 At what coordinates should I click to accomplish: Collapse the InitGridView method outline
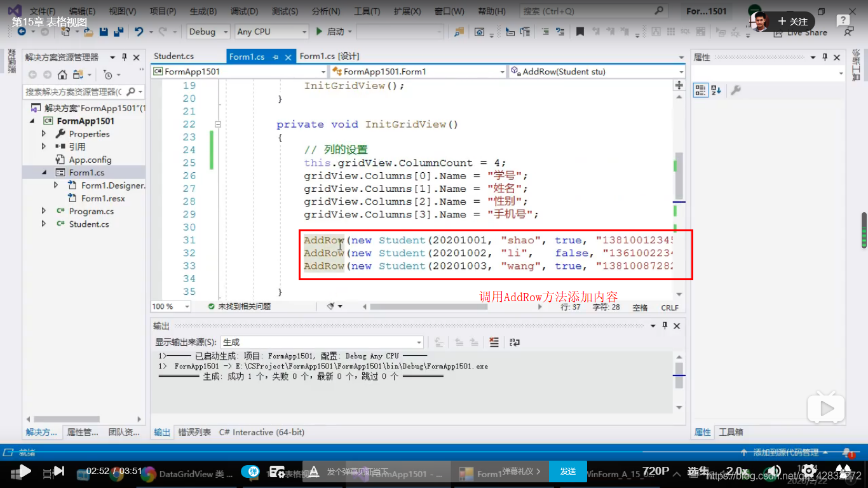click(x=218, y=125)
